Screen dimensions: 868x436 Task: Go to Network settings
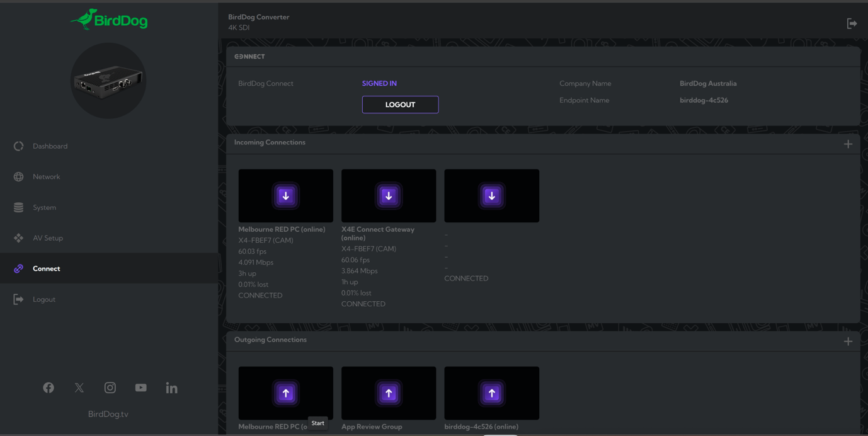[x=46, y=177]
